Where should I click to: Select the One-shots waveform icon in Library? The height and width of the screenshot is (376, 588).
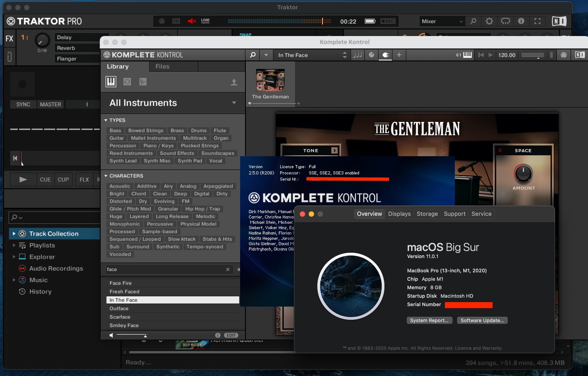[x=143, y=82]
